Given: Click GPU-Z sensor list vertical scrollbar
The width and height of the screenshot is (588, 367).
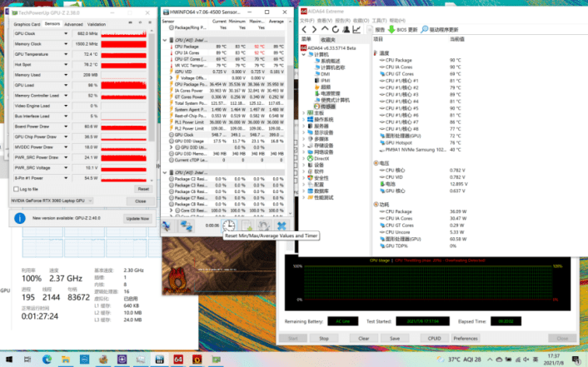Looking at the screenshot, I should (x=152, y=87).
